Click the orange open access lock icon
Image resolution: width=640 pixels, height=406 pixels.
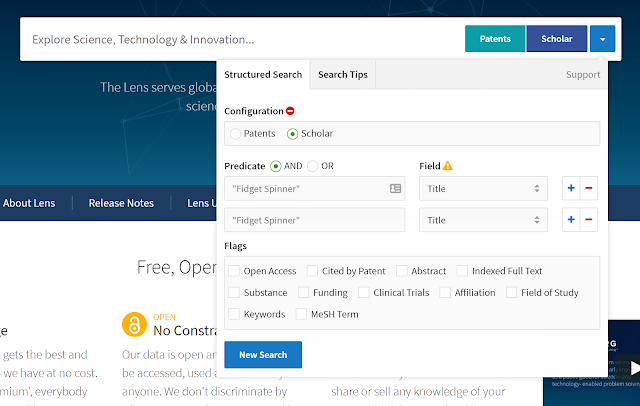click(x=134, y=324)
